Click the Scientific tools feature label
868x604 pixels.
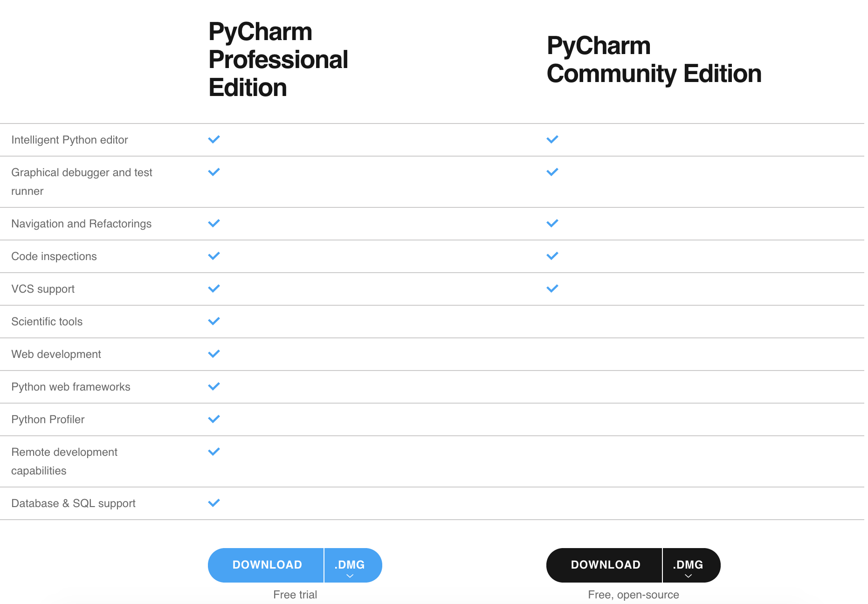tap(47, 322)
